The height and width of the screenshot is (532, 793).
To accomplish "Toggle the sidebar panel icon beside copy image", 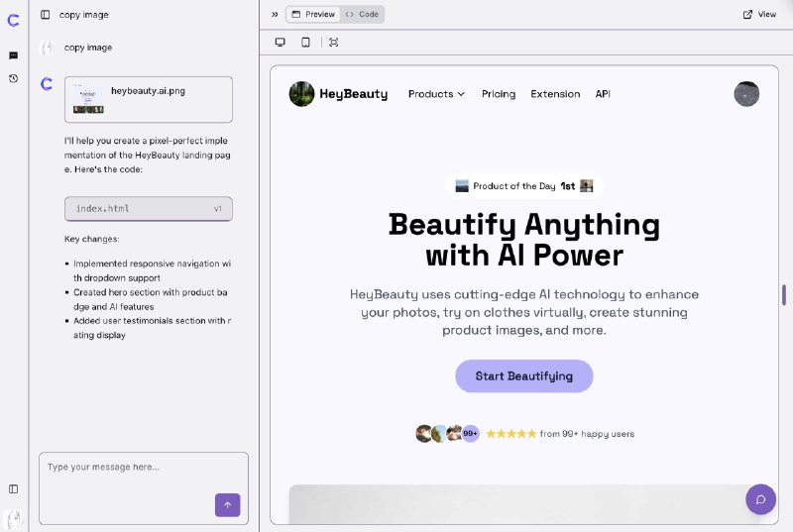I will pyautogui.click(x=45, y=15).
